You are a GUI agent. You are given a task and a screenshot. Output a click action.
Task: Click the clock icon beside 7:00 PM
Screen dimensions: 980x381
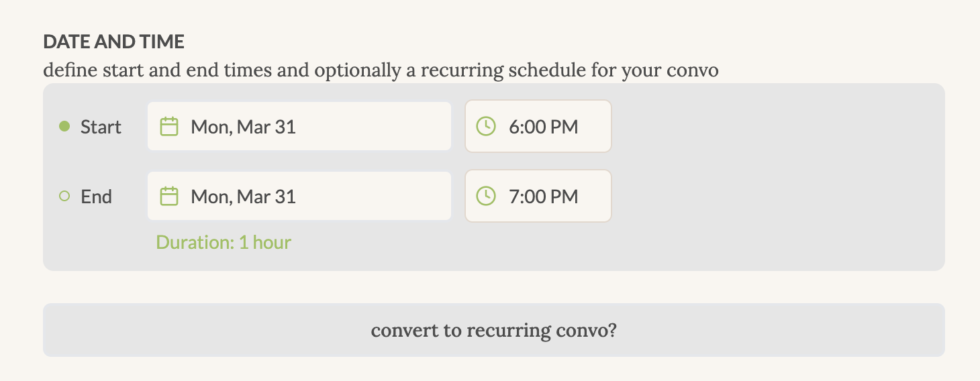[486, 196]
